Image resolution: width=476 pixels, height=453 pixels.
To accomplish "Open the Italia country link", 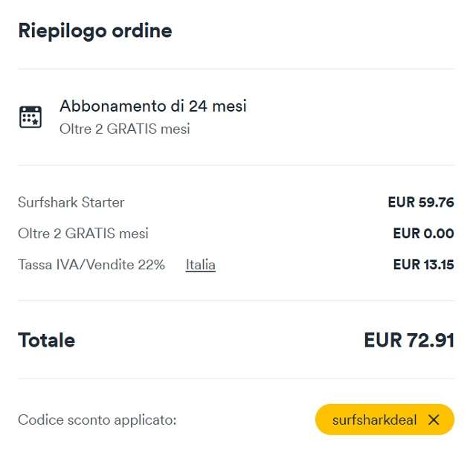I will pyautogui.click(x=201, y=265).
